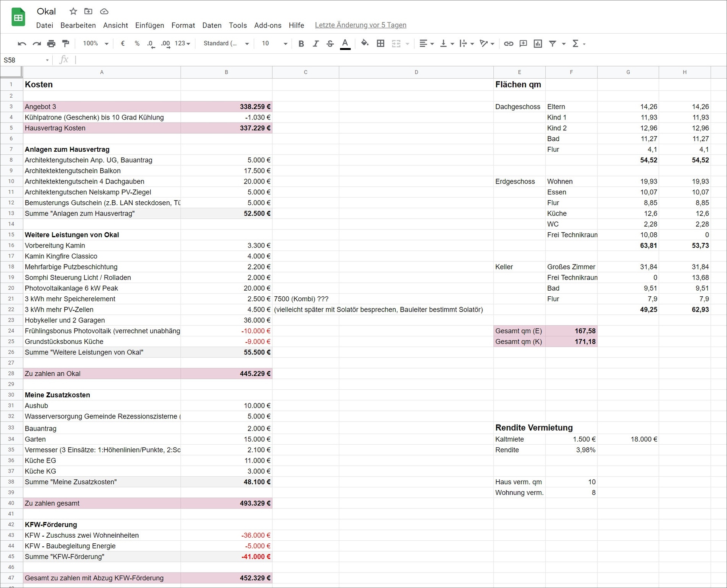Select cell 'Zu zahlen gesamt'
727x588 pixels.
102,503
